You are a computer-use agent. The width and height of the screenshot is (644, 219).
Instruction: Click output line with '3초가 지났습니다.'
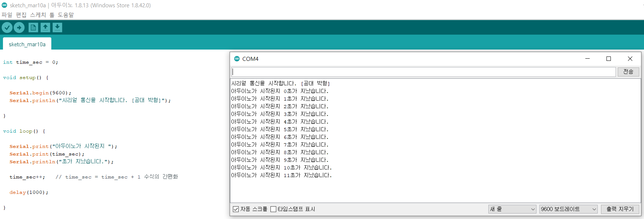(280, 114)
